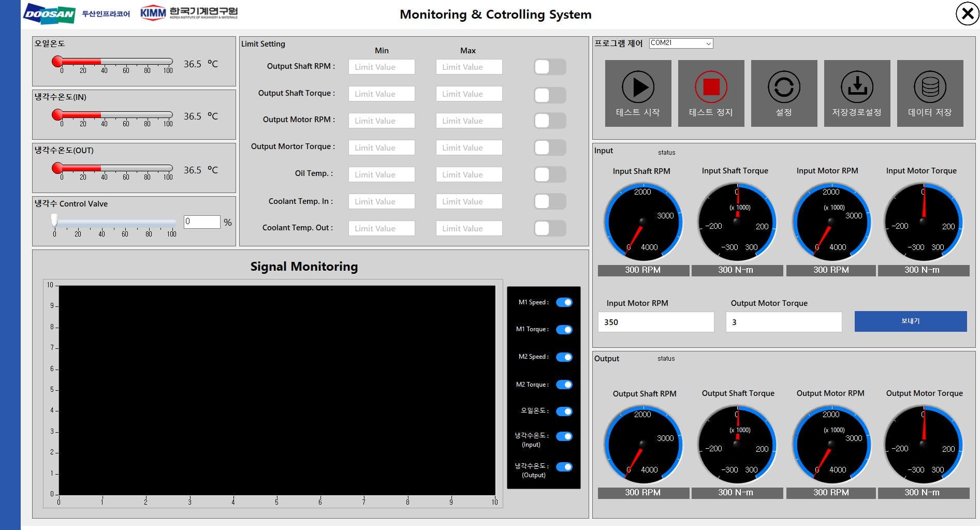980x530 pixels.
Task: Click the Doosan logo
Action: pos(50,13)
